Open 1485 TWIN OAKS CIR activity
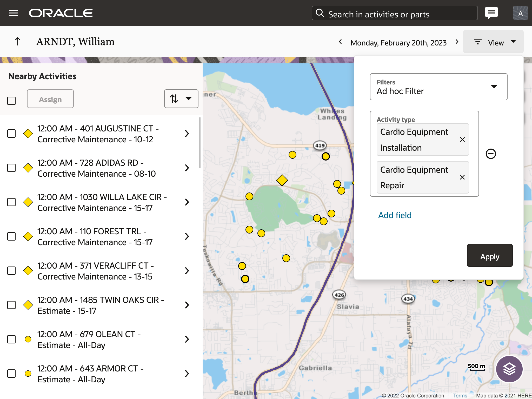 [x=187, y=305]
